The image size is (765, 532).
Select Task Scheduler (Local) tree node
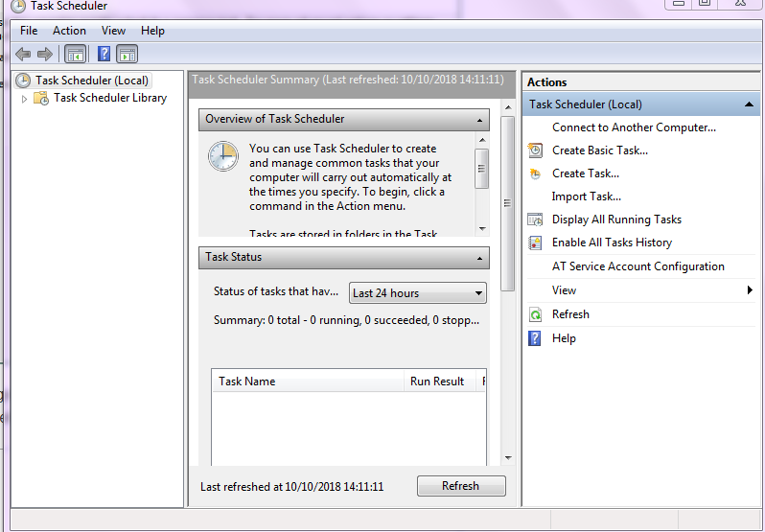(x=83, y=81)
